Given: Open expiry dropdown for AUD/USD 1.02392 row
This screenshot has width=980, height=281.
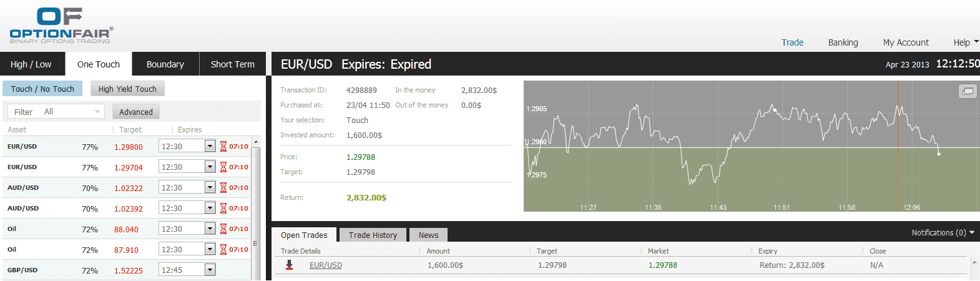Looking at the screenshot, I should pos(210,208).
